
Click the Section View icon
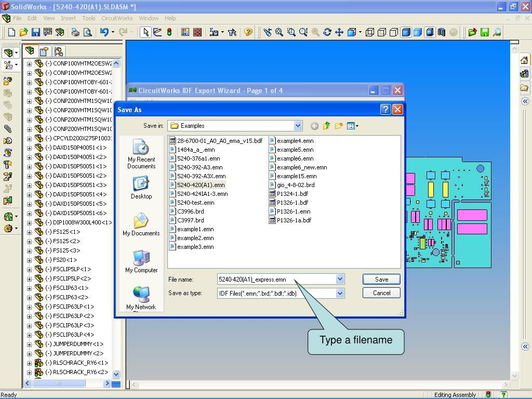point(442,32)
